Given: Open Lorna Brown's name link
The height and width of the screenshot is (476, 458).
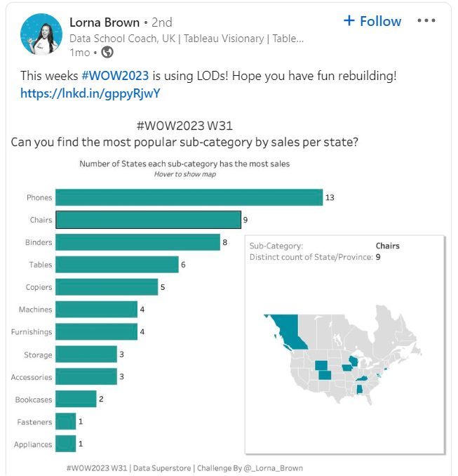Looking at the screenshot, I should click(x=105, y=22).
